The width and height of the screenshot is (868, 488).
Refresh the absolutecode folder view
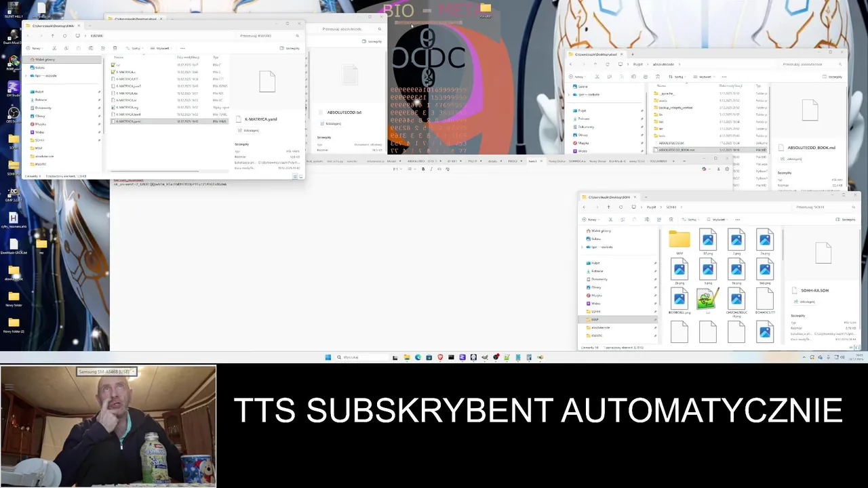608,64
